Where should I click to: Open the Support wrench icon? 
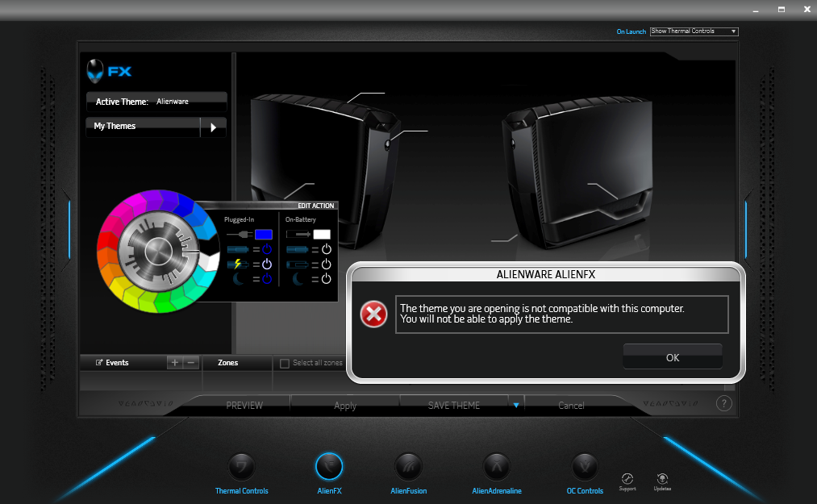(627, 479)
